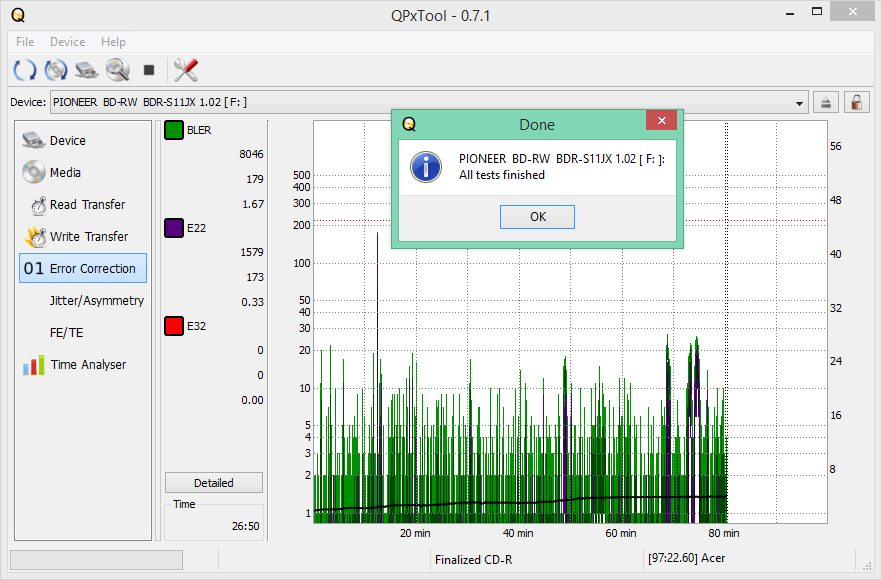The width and height of the screenshot is (882, 580).
Task: Open the File menu
Action: click(x=25, y=42)
